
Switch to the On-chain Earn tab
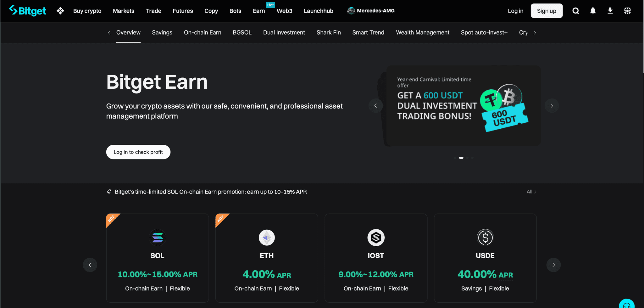pyautogui.click(x=203, y=32)
